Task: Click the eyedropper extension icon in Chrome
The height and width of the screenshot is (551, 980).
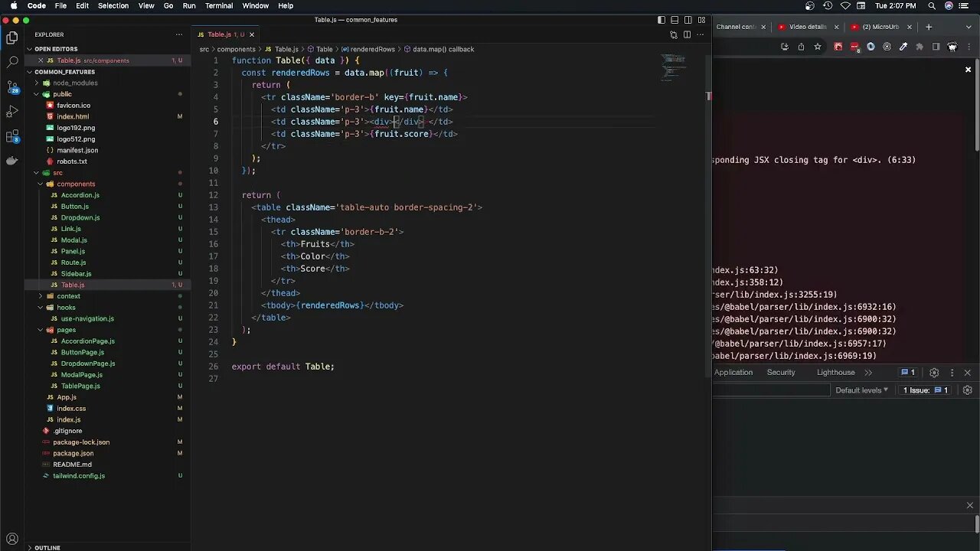Action: tap(903, 47)
